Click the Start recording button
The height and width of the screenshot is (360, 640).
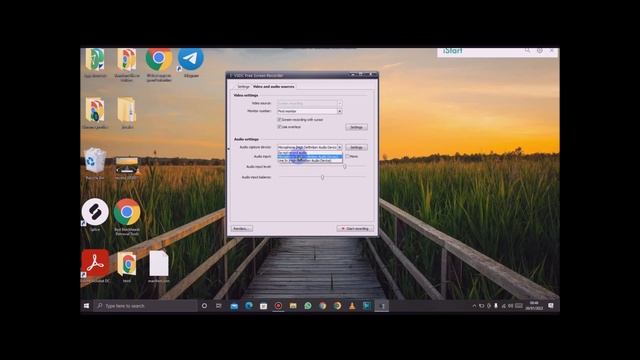pos(355,229)
